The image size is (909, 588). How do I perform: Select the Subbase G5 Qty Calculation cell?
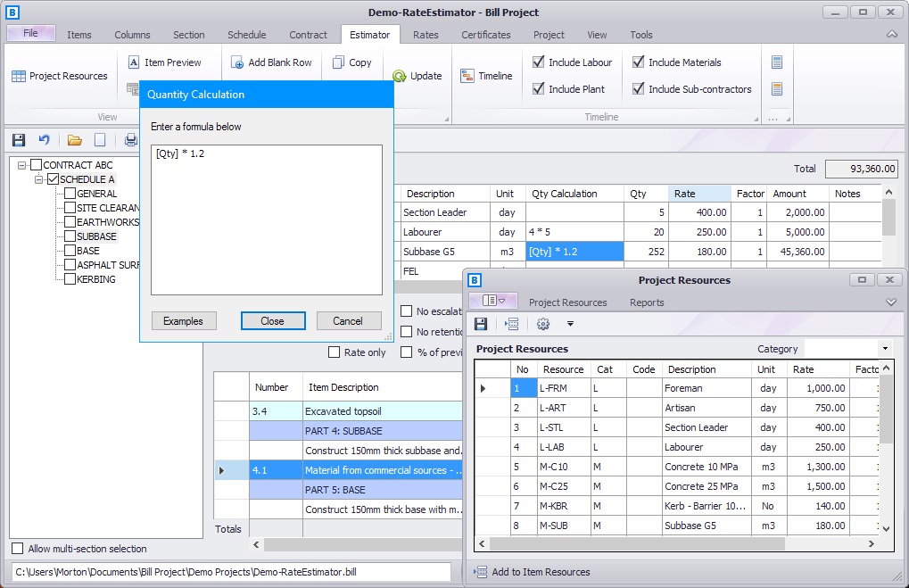click(574, 252)
